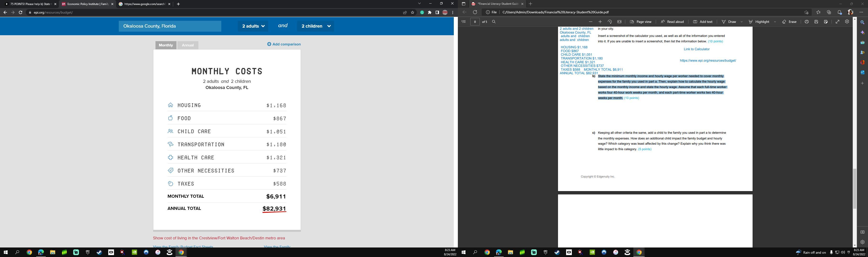Image resolution: width=868 pixels, height=257 pixels.
Task: Expand the Highlight options arrow
Action: [x=775, y=21]
